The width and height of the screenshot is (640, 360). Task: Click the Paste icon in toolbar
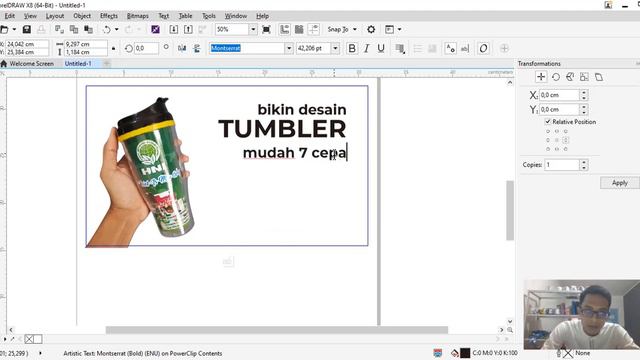coord(88,29)
